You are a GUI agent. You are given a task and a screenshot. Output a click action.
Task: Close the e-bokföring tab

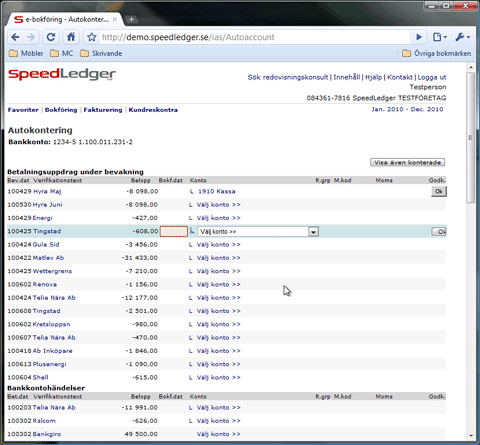115,20
